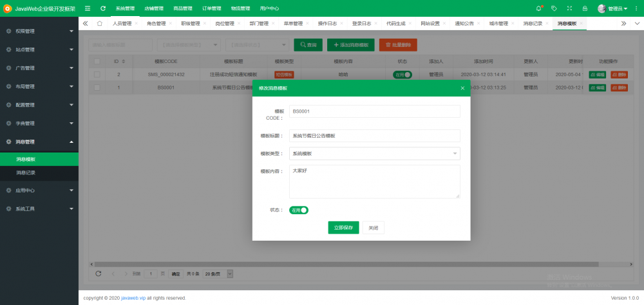The height and width of the screenshot is (305, 644).
Task: Click 添加消息模板 button
Action: pos(351,45)
